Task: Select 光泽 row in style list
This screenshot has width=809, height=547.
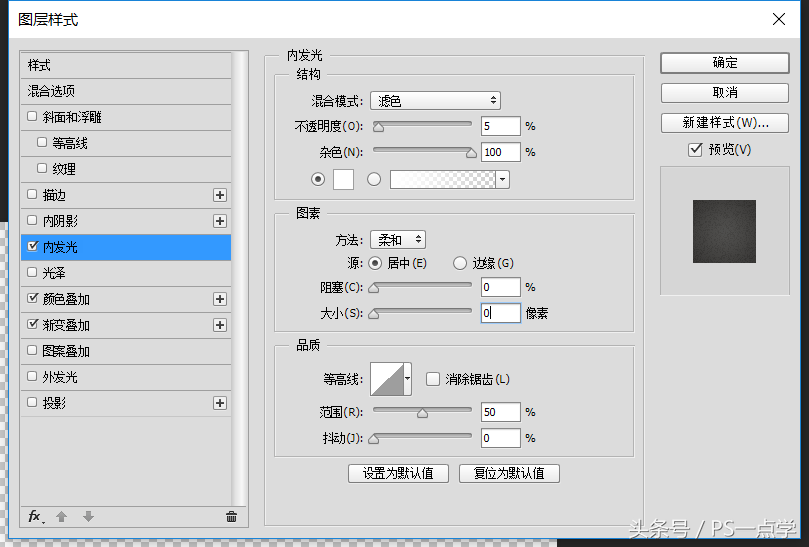Action: coord(126,273)
